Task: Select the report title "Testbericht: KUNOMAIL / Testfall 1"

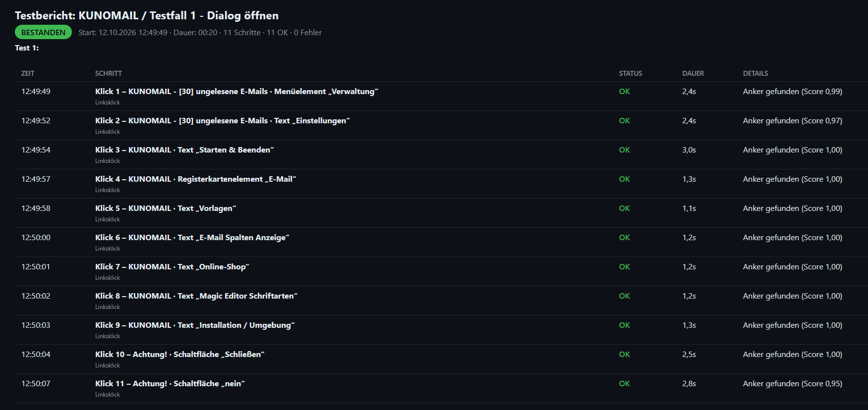Action: pyautogui.click(x=105, y=15)
